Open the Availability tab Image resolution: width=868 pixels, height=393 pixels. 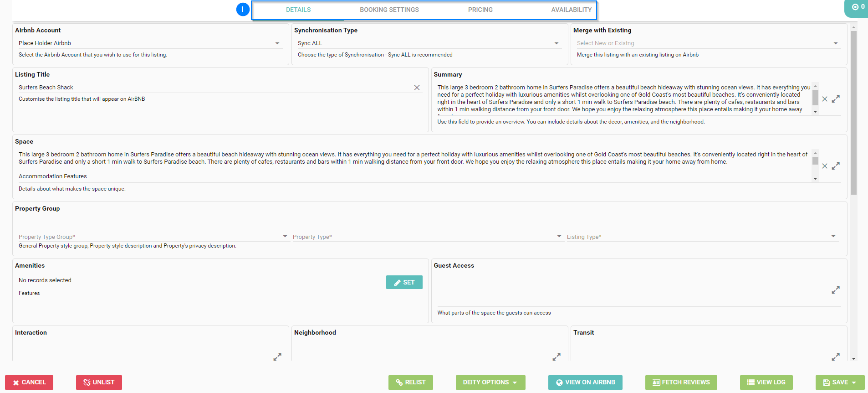click(571, 10)
